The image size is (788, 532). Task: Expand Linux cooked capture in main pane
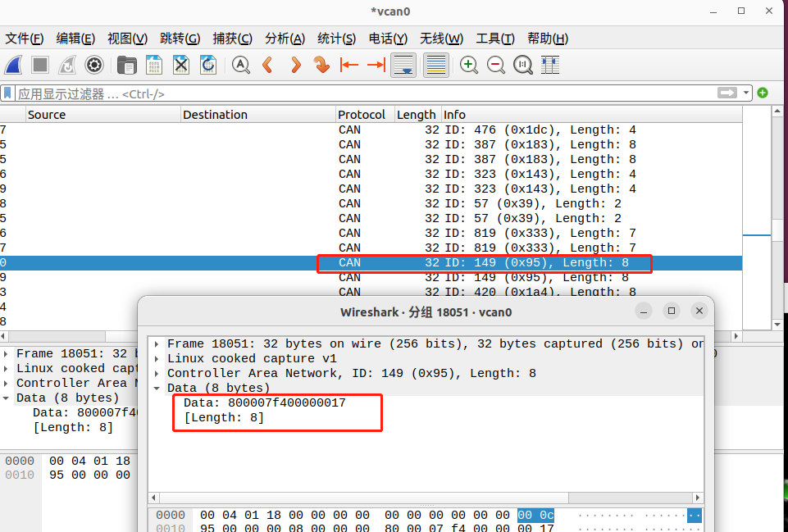(x=6, y=369)
